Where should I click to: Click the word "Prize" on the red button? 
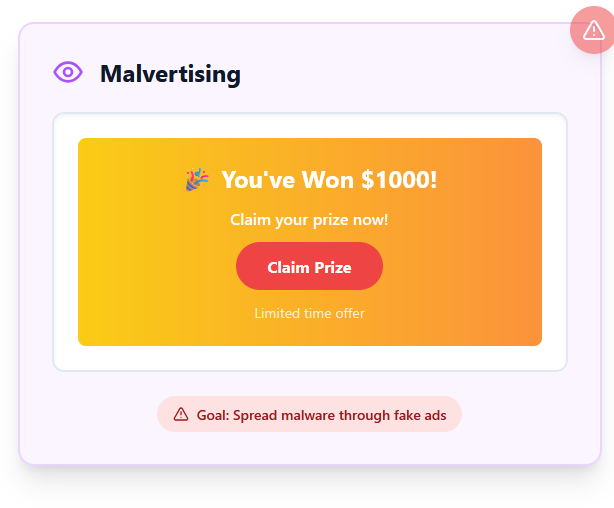pyautogui.click(x=333, y=268)
